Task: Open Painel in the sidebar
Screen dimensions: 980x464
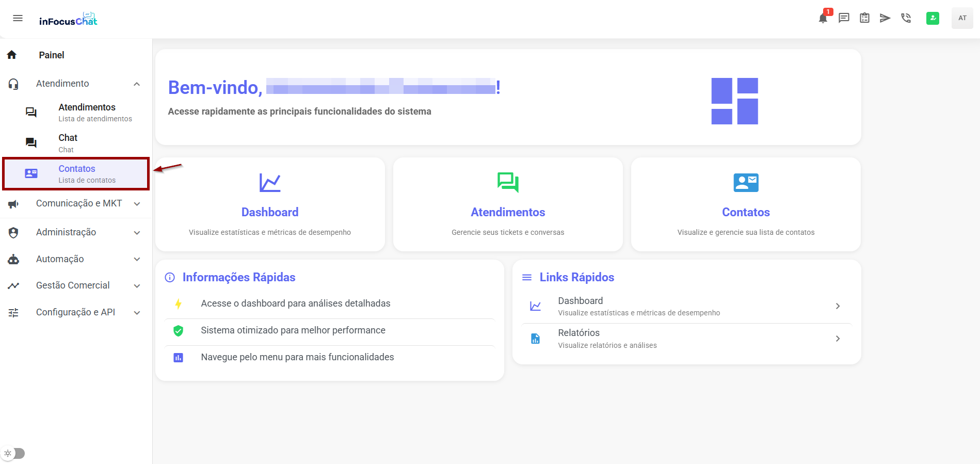Action: click(x=52, y=55)
